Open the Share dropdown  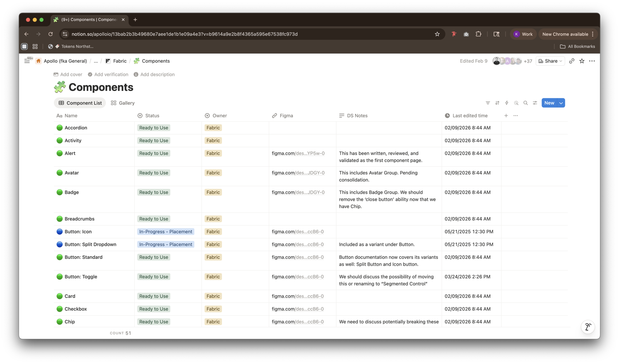tap(550, 61)
